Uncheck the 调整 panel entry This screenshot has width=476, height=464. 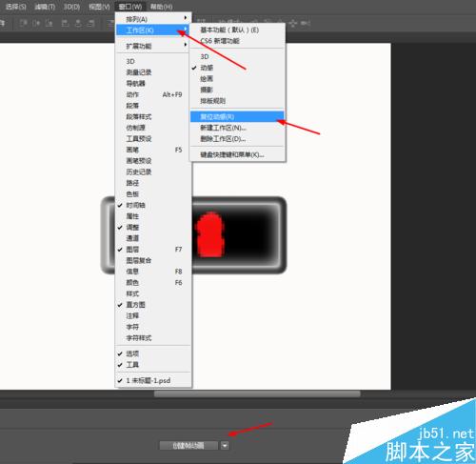point(153,228)
